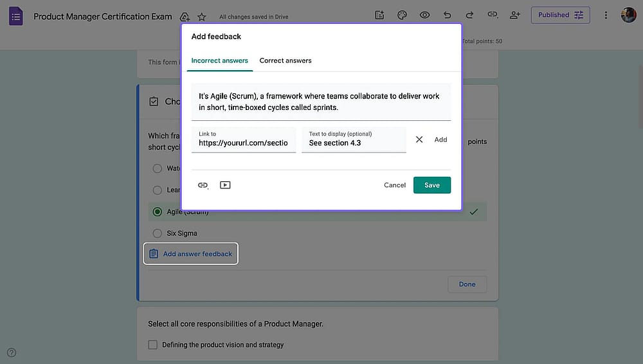The height and width of the screenshot is (364, 643).
Task: Select the Agile (Scrum) radio option
Action: 157,212
